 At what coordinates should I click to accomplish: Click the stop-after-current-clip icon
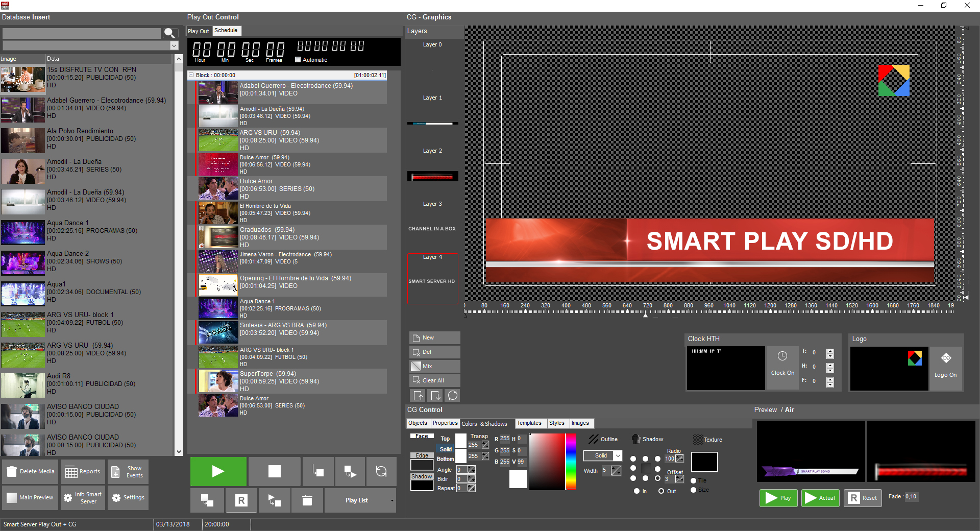coord(318,471)
